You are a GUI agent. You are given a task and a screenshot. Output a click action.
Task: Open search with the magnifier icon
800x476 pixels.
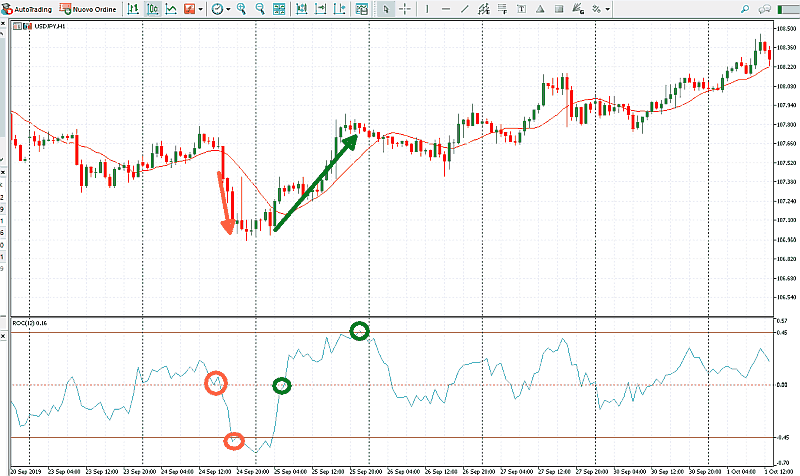point(746,8)
